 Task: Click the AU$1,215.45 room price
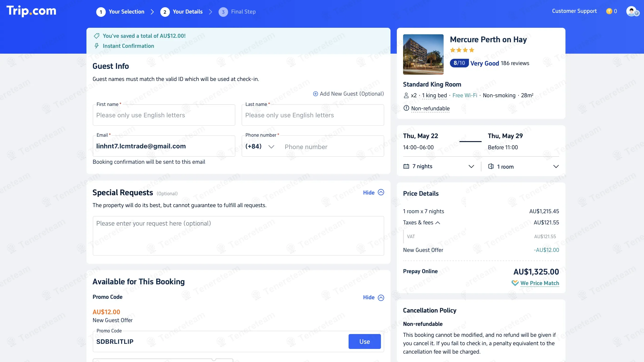[544, 211]
